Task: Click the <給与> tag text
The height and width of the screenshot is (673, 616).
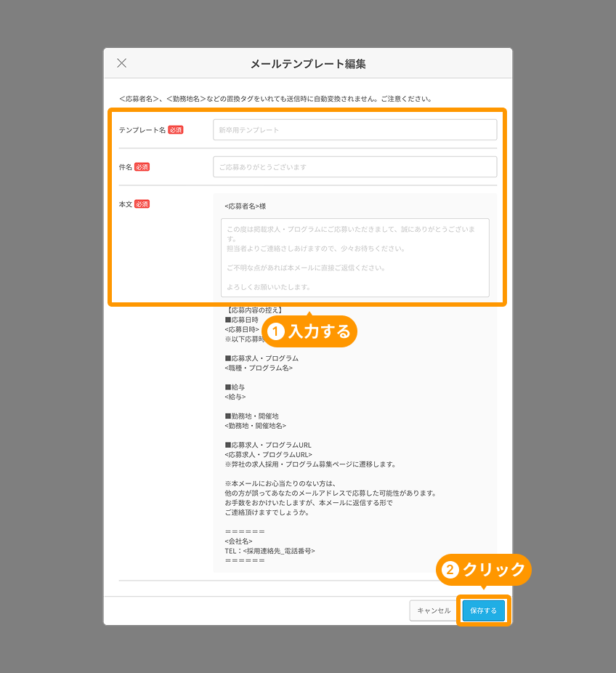Action: coord(235,397)
